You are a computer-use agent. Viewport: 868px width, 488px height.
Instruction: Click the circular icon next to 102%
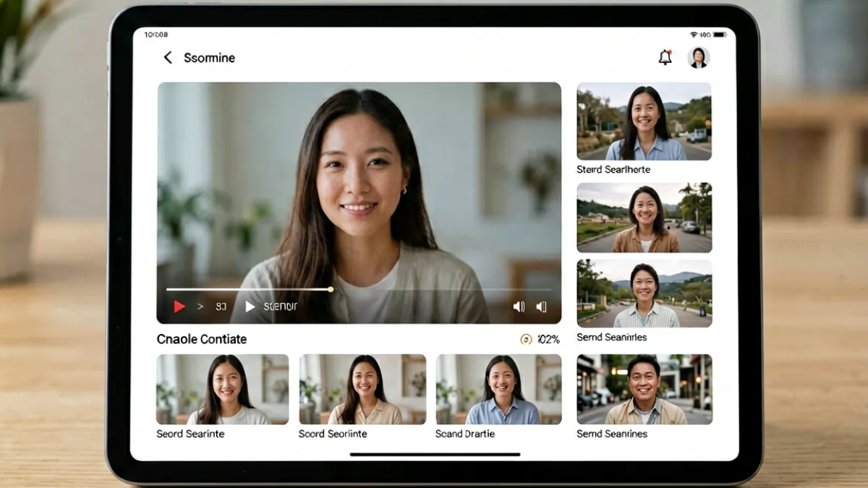(x=526, y=339)
